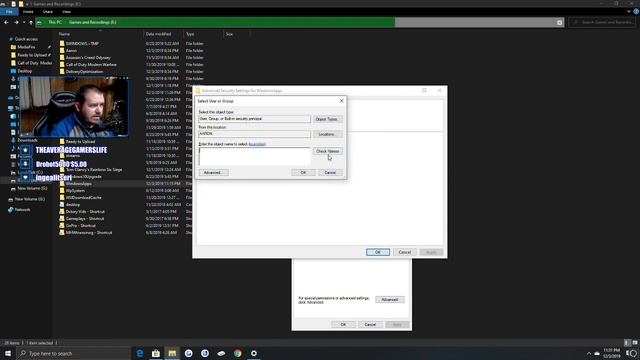Click the taskbar search box
The image size is (640, 360).
pyautogui.click(x=73, y=353)
